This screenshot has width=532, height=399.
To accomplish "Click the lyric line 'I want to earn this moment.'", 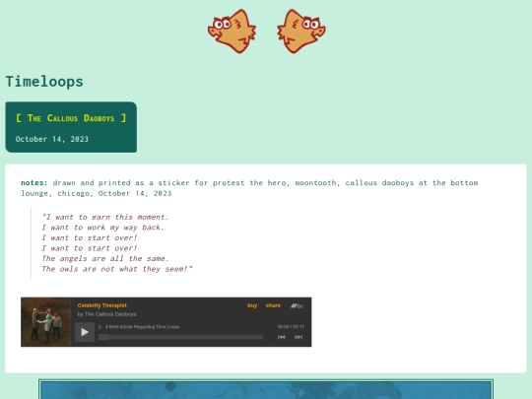I will click(x=105, y=217).
